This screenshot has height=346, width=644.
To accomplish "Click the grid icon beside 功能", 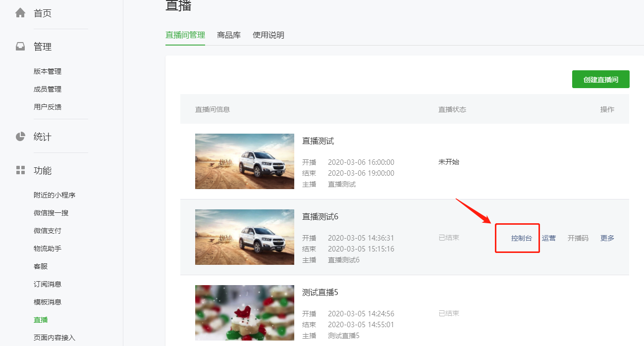I will [x=20, y=170].
